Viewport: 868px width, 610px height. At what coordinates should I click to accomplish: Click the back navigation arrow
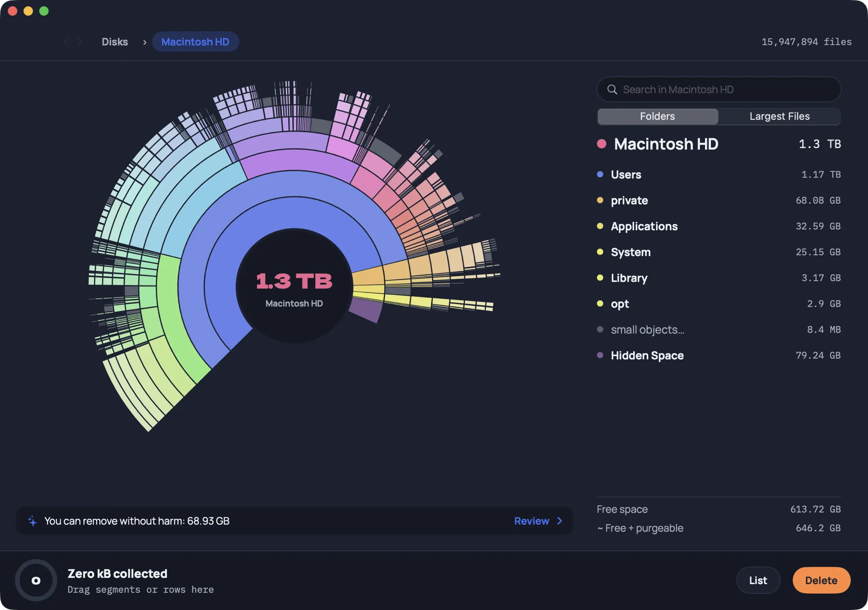[66, 42]
